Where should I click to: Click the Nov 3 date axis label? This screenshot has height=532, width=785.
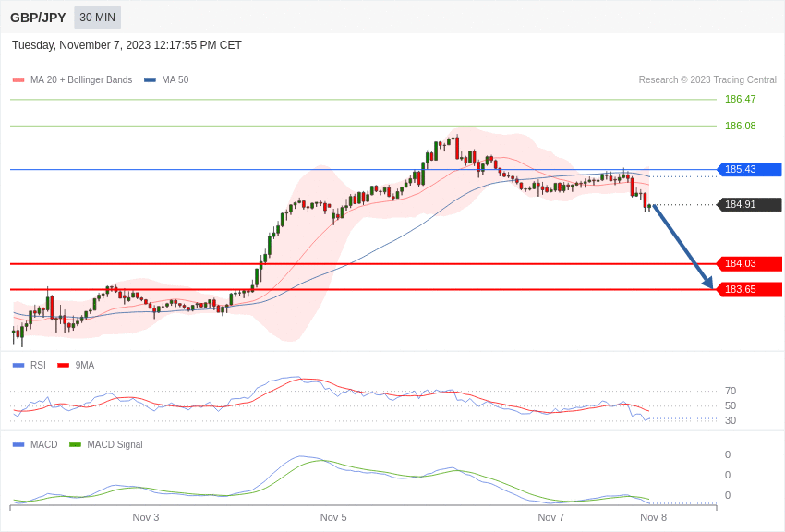point(146,517)
